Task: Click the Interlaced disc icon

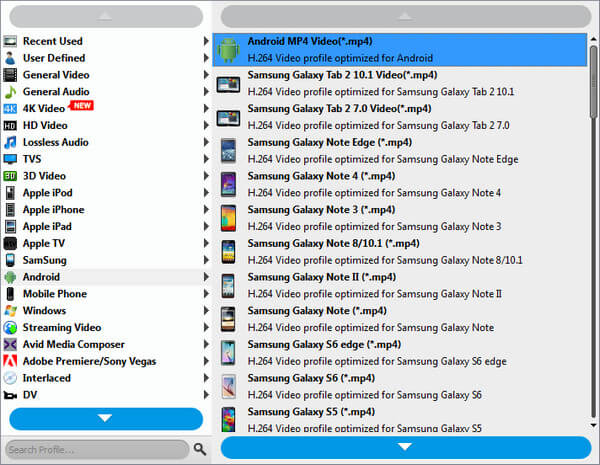Action: click(10, 378)
